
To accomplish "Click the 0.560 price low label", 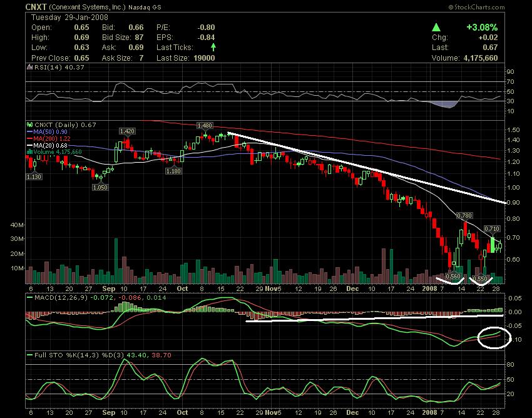I will coord(453,277).
